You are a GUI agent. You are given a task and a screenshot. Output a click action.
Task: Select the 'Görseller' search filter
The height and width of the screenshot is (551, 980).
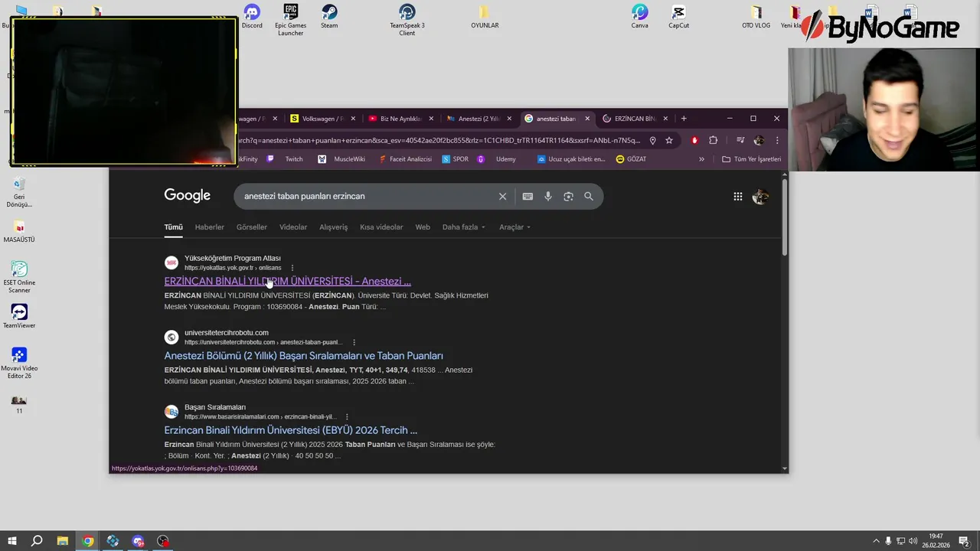(252, 227)
